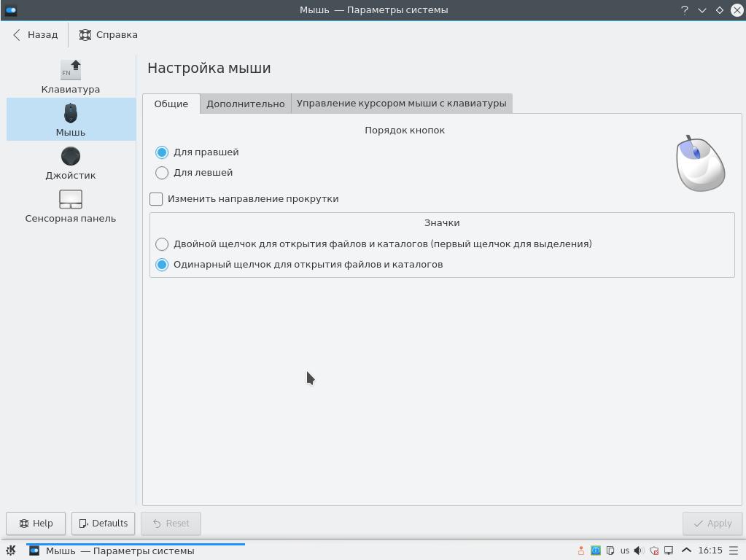
Task: Go back with the 'Назад' button
Action: pos(35,34)
